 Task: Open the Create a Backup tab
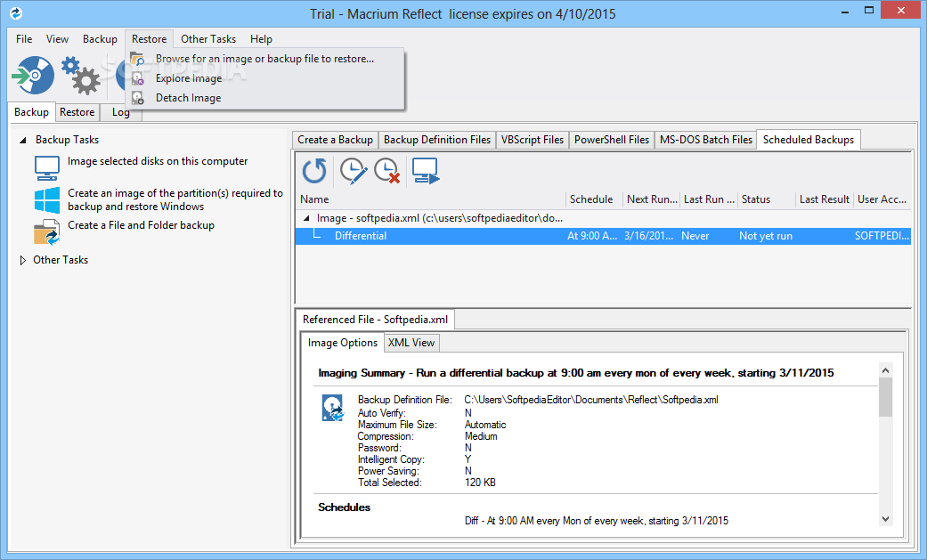(x=335, y=140)
